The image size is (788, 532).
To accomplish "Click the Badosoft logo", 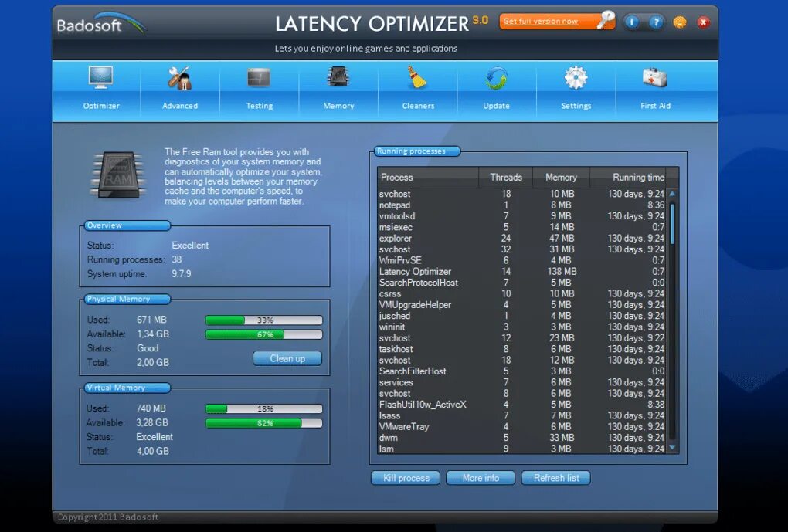I will pyautogui.click(x=100, y=24).
